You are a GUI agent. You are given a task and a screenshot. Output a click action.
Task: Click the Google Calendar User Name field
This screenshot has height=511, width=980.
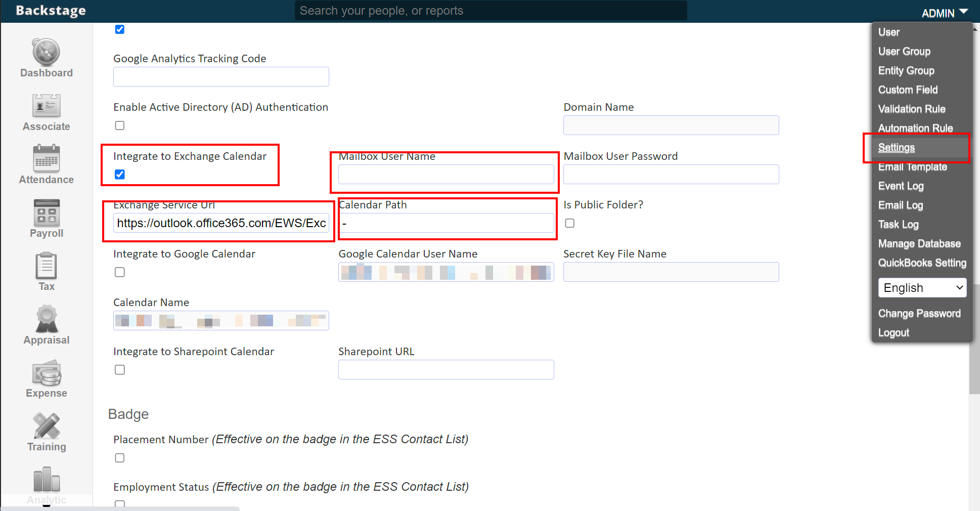[446, 272]
